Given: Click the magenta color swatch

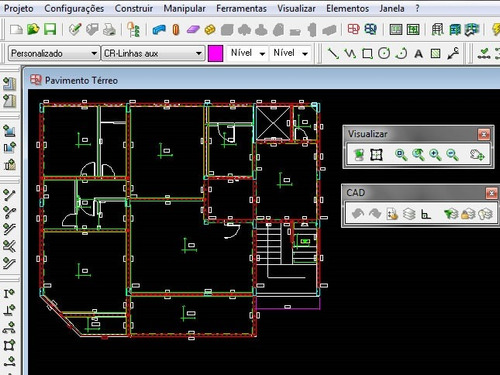Looking at the screenshot, I should tap(215, 53).
